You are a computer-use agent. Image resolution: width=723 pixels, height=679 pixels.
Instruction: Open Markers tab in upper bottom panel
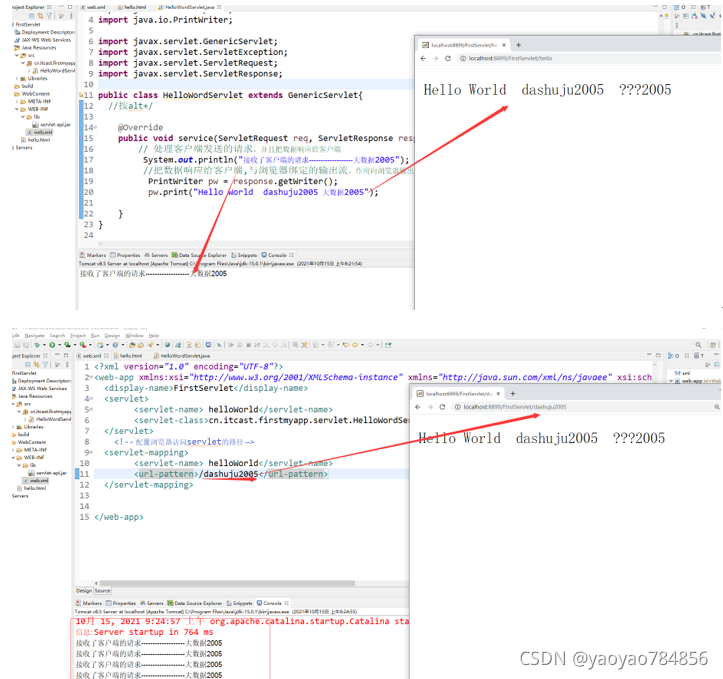click(x=93, y=255)
